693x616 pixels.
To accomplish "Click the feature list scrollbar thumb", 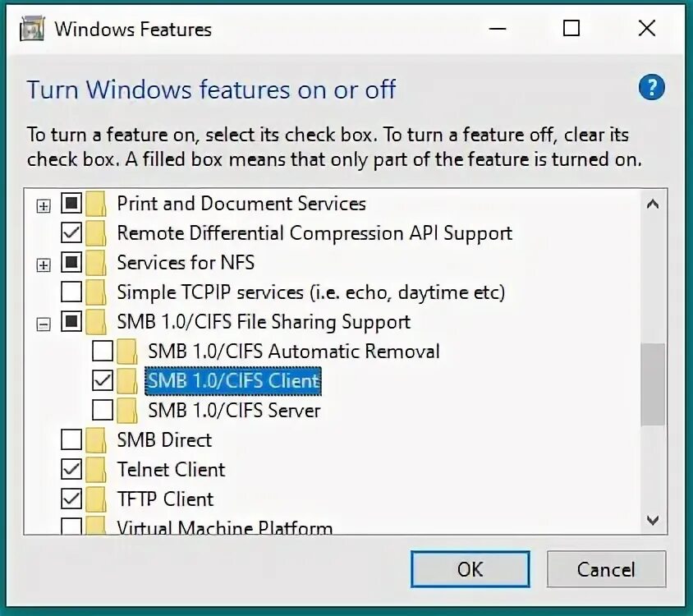I will pyautogui.click(x=653, y=384).
